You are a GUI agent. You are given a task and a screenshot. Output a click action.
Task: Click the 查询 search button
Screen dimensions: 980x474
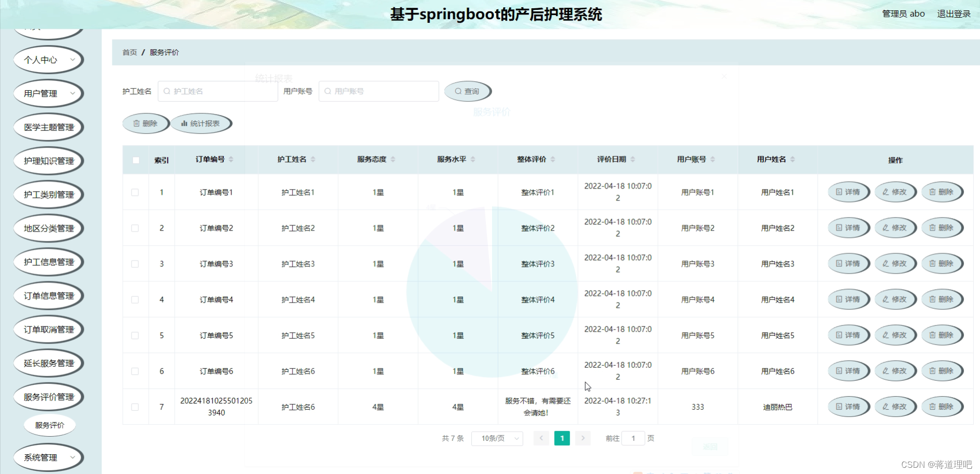(x=467, y=91)
